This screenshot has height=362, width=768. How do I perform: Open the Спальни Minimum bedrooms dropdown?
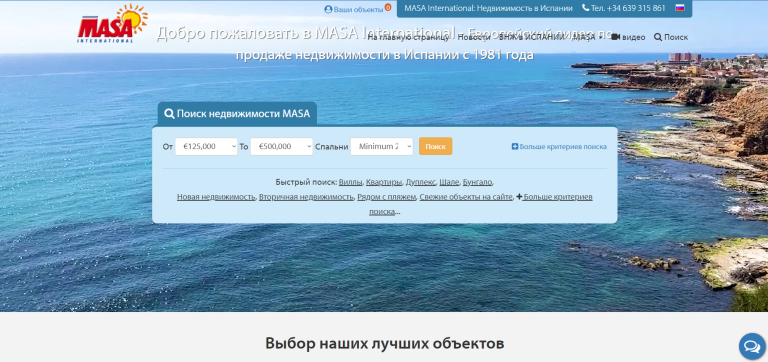(382, 146)
